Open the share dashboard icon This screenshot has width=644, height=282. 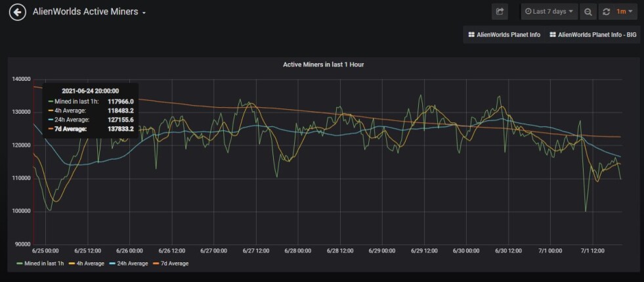coord(500,12)
